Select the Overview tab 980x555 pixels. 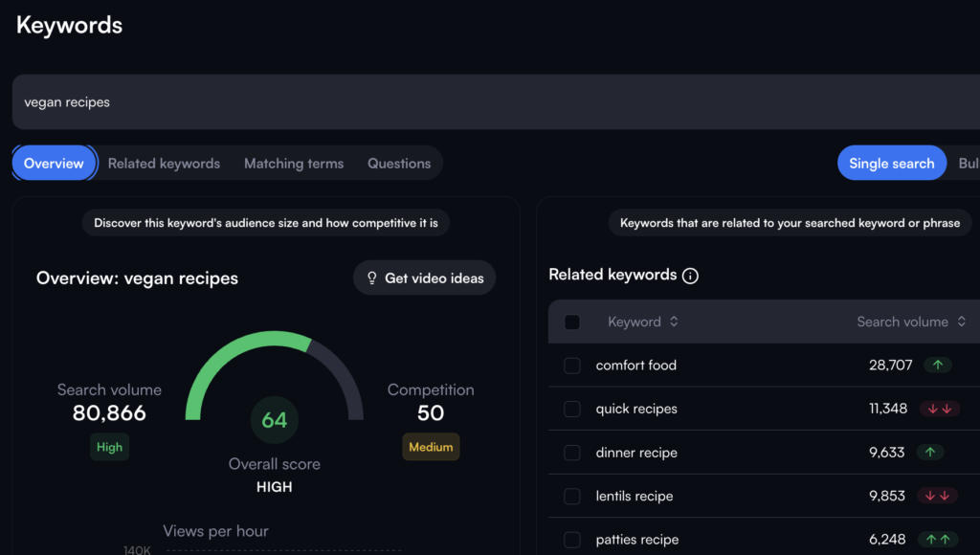[x=54, y=163]
